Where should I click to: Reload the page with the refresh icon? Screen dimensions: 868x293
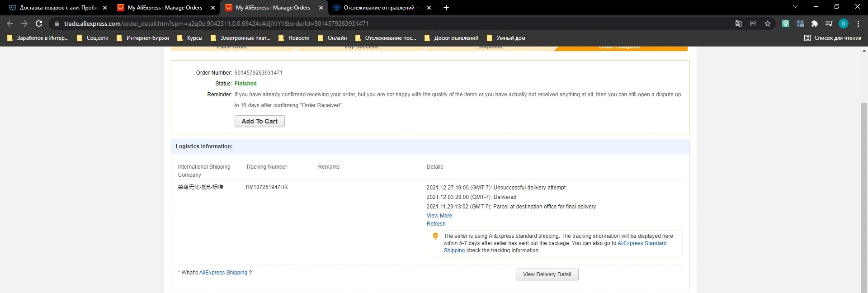(39, 24)
